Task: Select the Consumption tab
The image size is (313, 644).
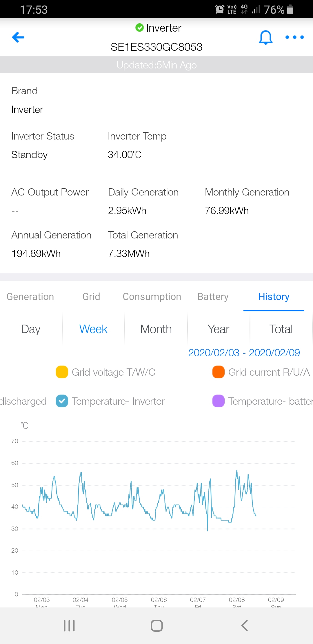Action: tap(152, 297)
